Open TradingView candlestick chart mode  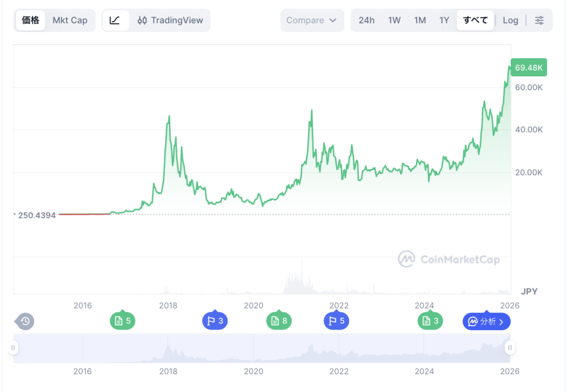170,20
